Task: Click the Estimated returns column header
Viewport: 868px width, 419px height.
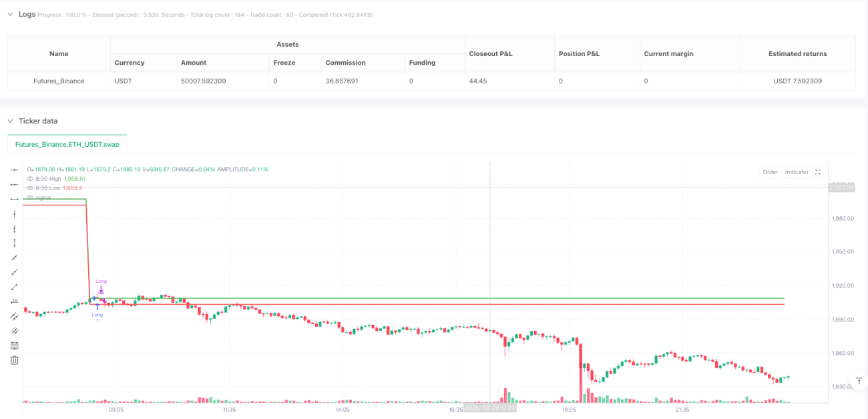Action: (x=797, y=53)
